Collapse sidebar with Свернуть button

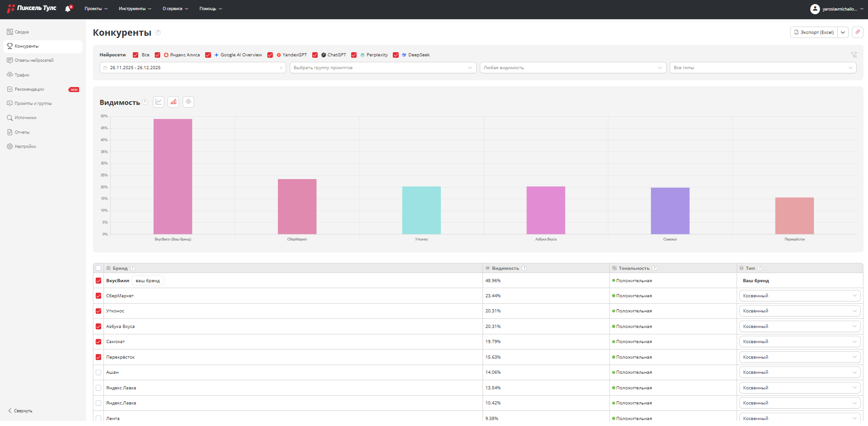tap(21, 411)
